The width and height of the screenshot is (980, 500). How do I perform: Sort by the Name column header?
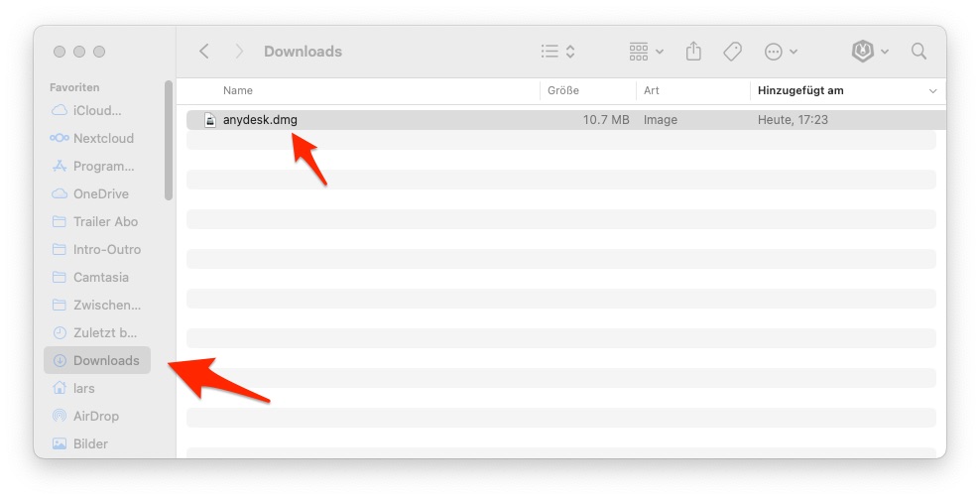pyautogui.click(x=238, y=90)
